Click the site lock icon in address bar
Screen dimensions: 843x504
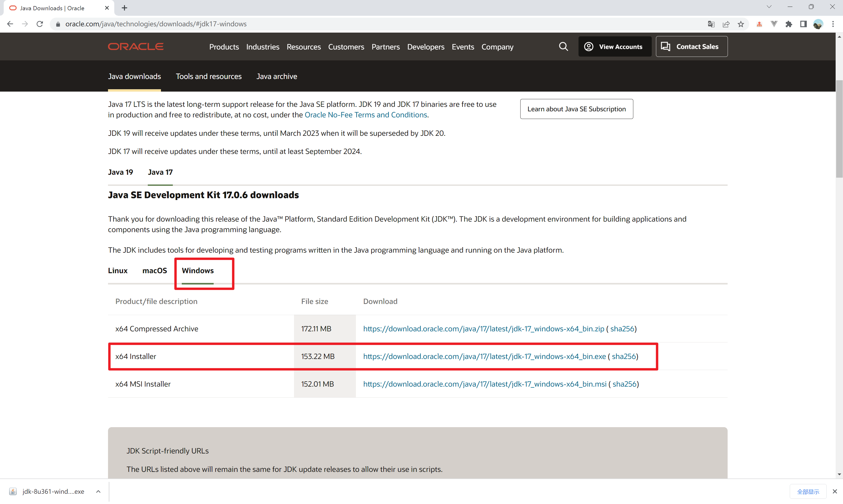[58, 24]
